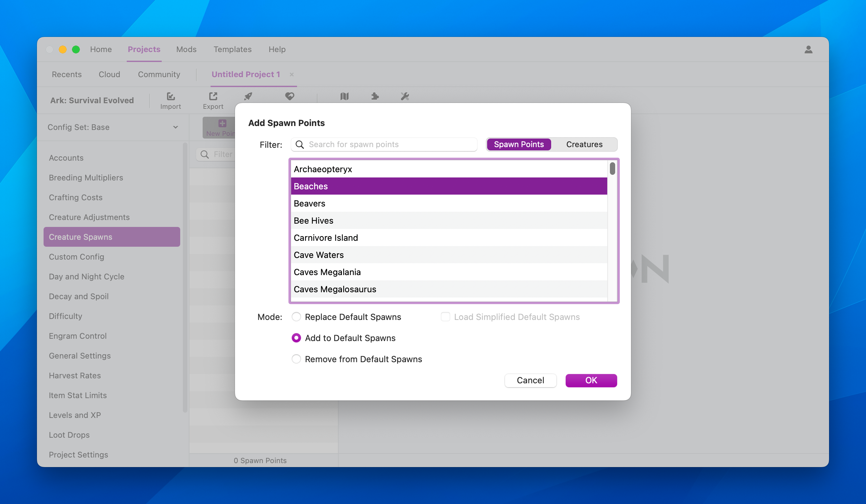Select Add to Default Spawns mode
Image resolution: width=866 pixels, height=504 pixels.
click(296, 338)
